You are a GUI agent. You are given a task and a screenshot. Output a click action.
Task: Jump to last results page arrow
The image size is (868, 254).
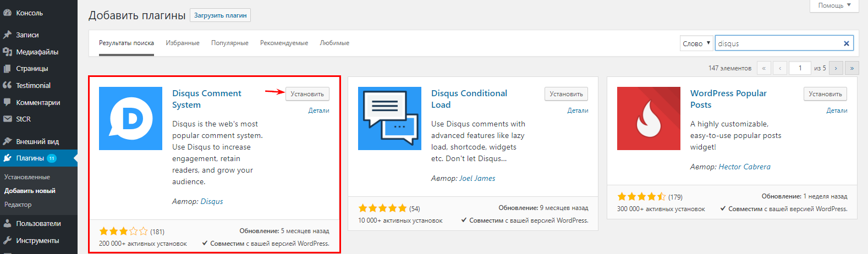[x=852, y=68]
